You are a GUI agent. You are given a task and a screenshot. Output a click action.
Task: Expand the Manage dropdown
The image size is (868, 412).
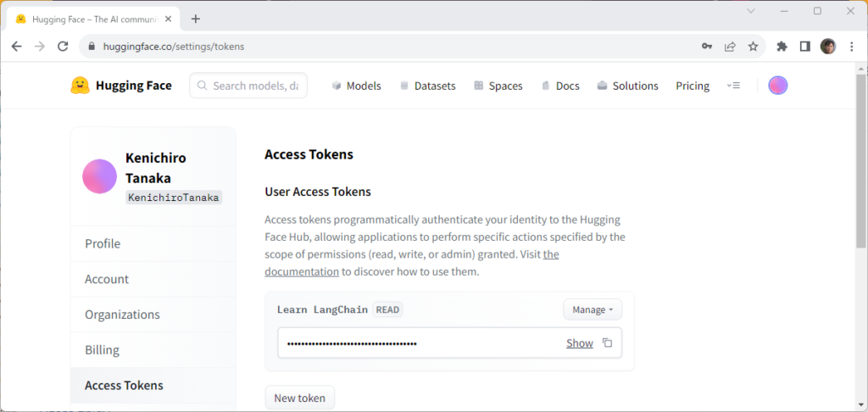tap(592, 309)
